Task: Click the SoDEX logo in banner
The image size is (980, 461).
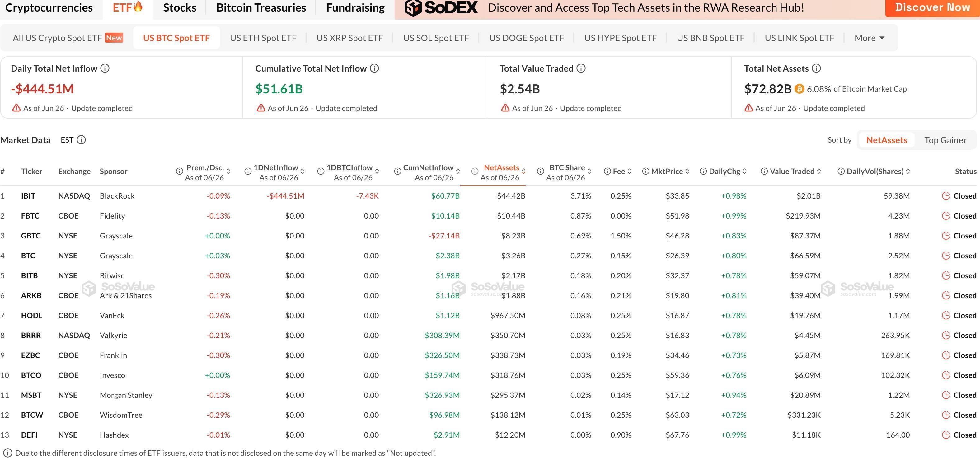Action: (x=441, y=7)
